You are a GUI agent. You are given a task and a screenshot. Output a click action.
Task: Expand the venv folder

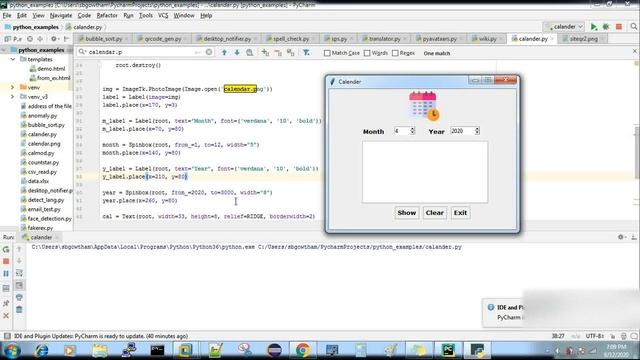point(12,87)
